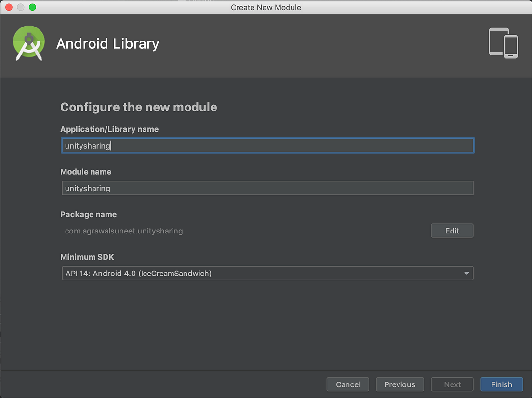Screen dimensions: 532x398
Task: Click the Android Library heading text
Action: (x=107, y=43)
